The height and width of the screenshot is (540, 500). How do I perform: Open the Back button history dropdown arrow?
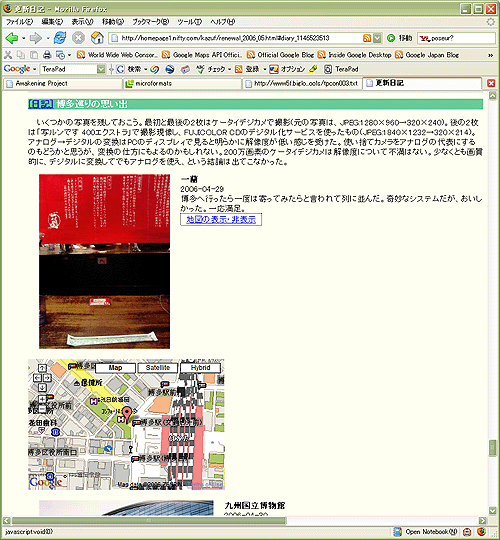(x=23, y=38)
